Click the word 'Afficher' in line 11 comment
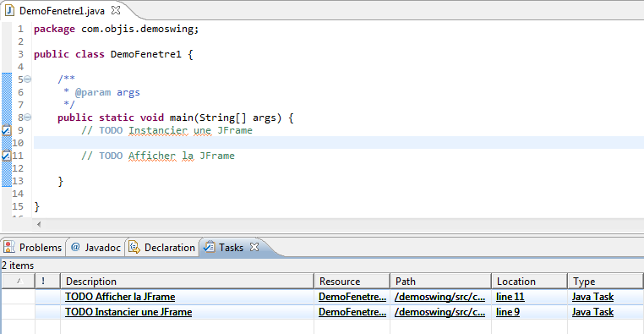 coord(152,156)
